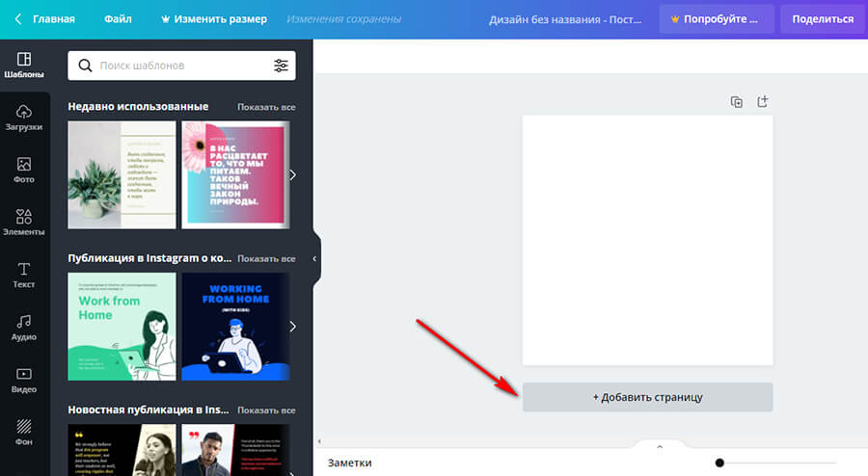Open the Шаблоны (Templates) sidebar tab
Image resolution: width=868 pixels, height=476 pixels.
point(24,66)
